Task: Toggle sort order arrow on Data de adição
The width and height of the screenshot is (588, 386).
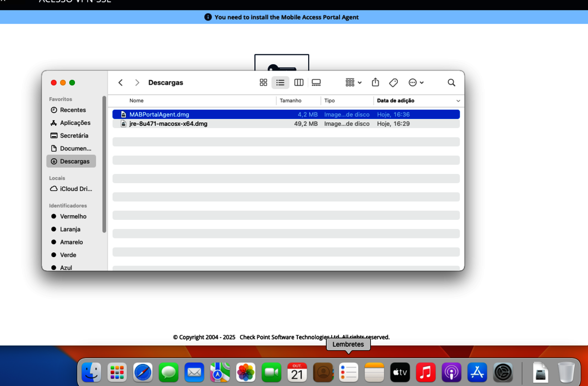Action: [458, 101]
